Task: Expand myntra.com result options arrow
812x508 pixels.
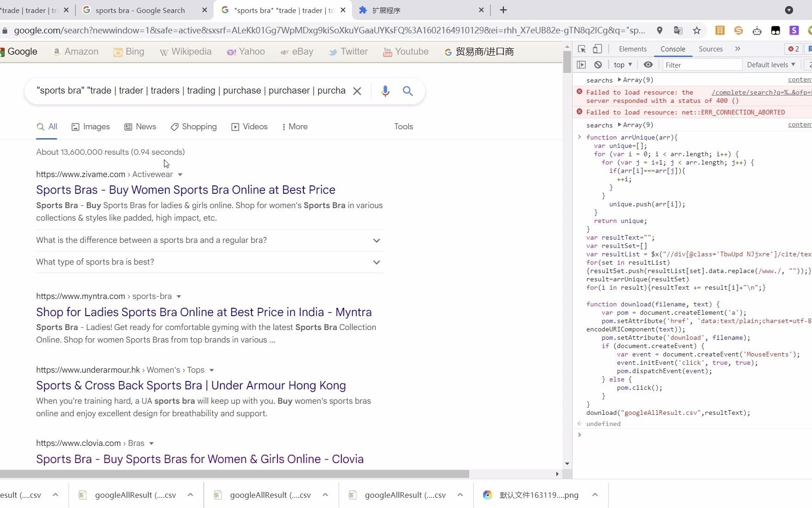Action: (x=179, y=297)
